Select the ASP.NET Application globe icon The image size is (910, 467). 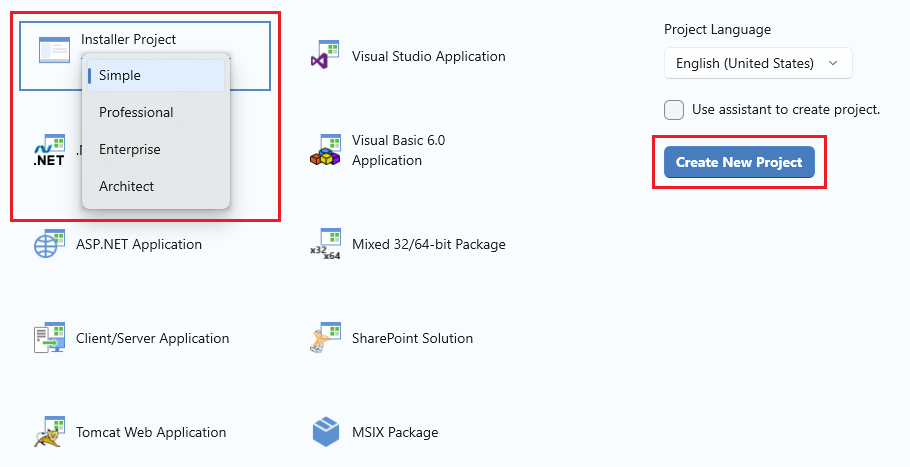(49, 244)
